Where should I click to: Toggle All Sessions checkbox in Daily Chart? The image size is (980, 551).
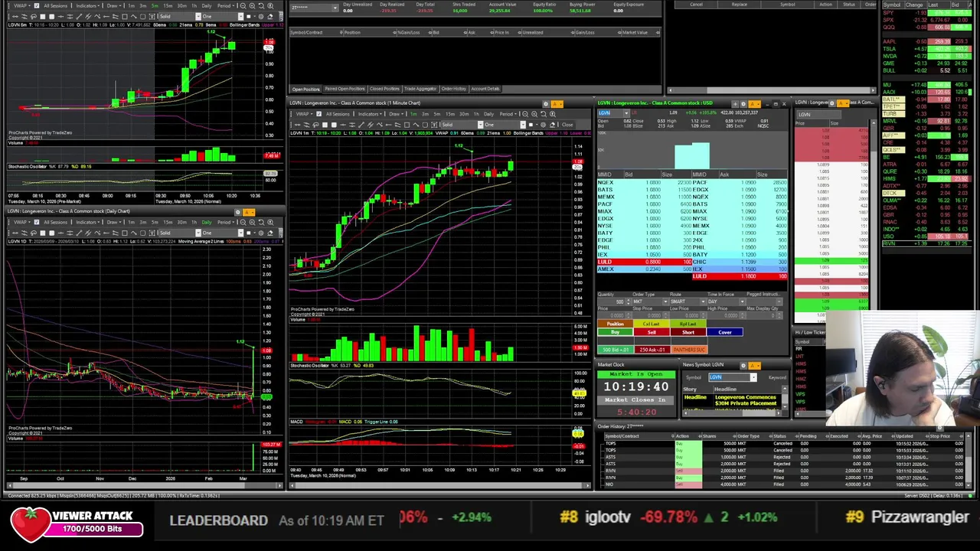[x=36, y=222]
